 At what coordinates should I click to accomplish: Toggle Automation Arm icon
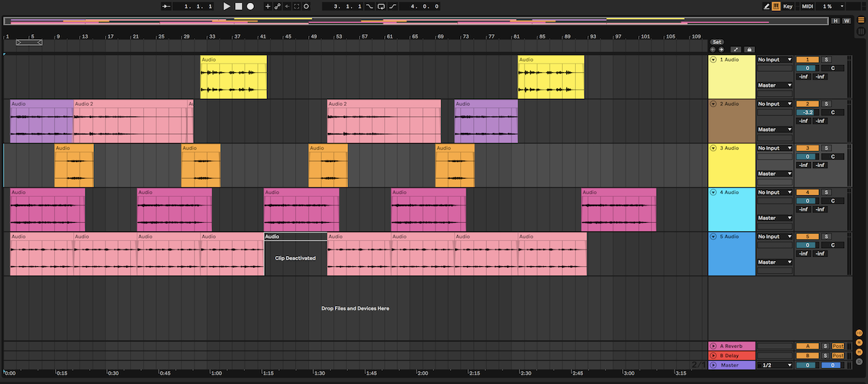[277, 6]
